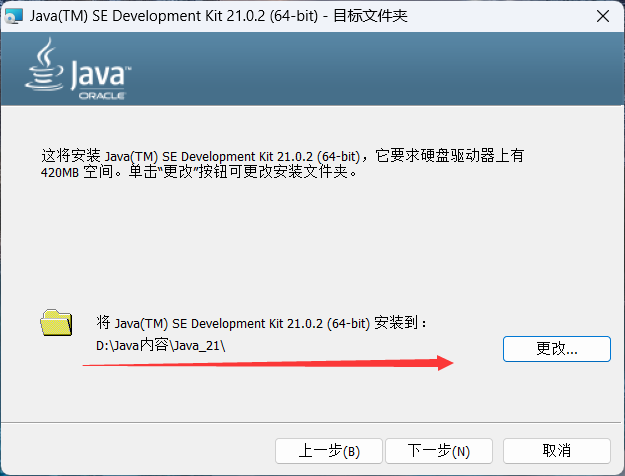This screenshot has height=476, width=625.
Task: Proceed with 下一步(N) button
Action: click(x=439, y=451)
